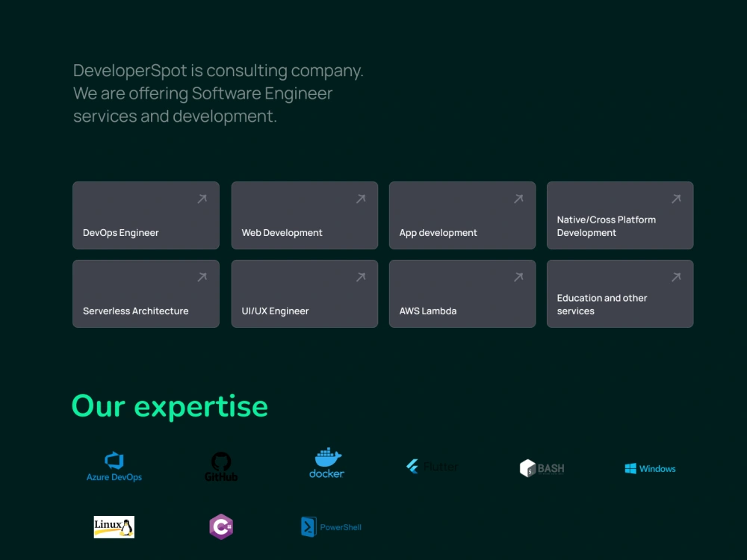This screenshot has width=747, height=560.
Task: Open the Web Development service card
Action: 305,215
